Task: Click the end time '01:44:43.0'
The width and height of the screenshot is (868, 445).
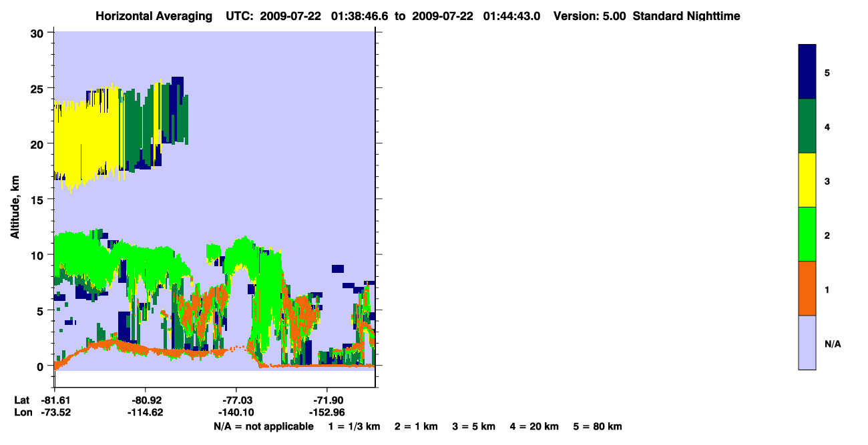Action: coord(511,16)
